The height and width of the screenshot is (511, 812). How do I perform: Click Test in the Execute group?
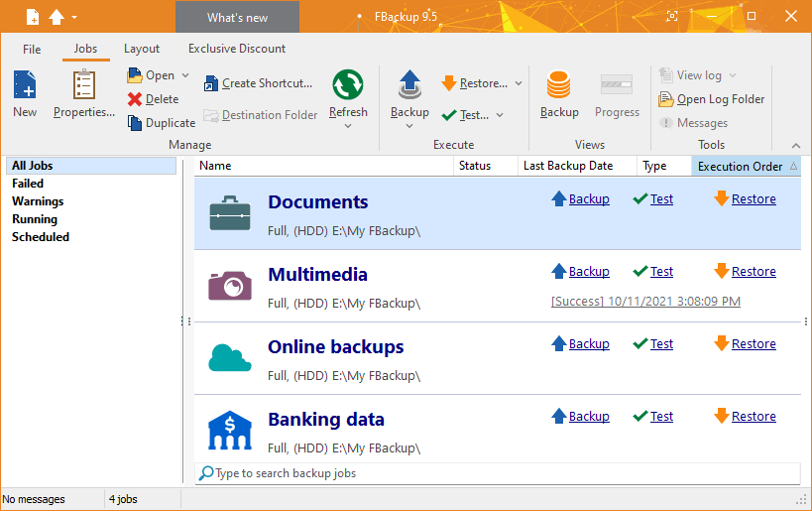[x=465, y=115]
